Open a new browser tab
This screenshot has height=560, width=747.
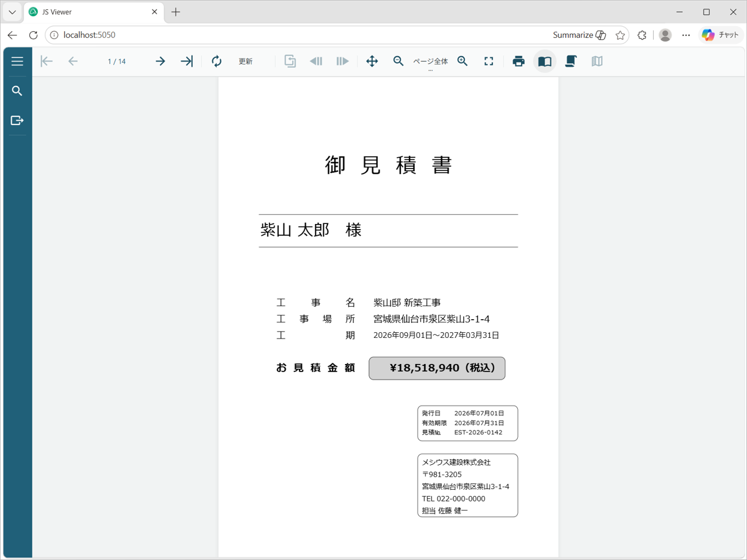tap(176, 12)
